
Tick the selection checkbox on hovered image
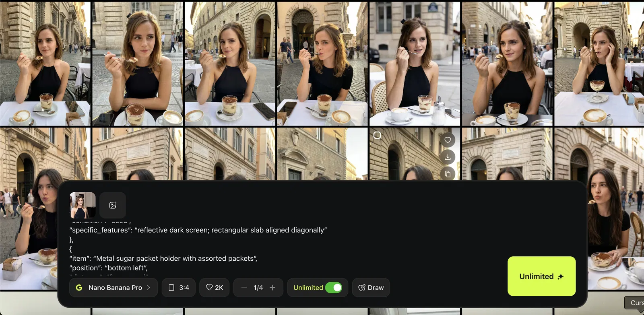377,135
